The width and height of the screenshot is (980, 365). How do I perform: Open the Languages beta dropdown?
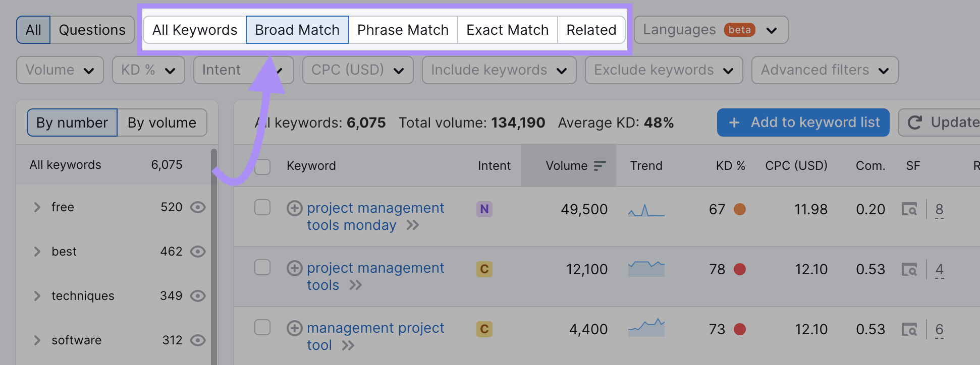click(x=710, y=30)
